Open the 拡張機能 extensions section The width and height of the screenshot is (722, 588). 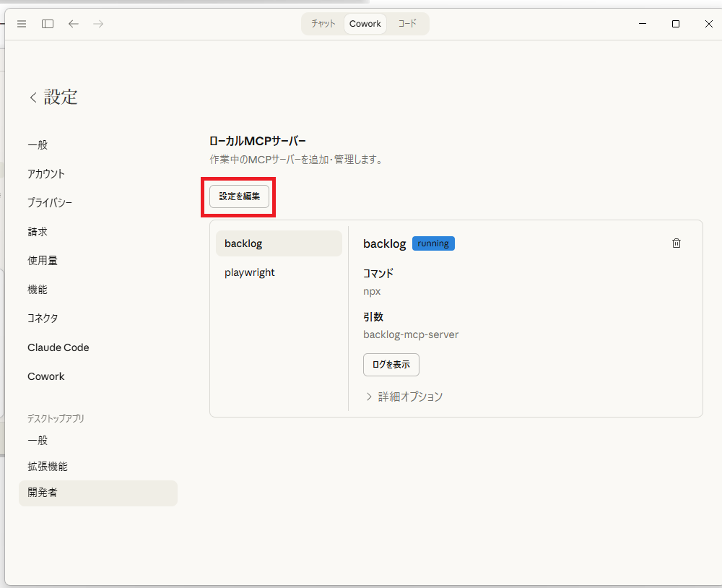45,466
